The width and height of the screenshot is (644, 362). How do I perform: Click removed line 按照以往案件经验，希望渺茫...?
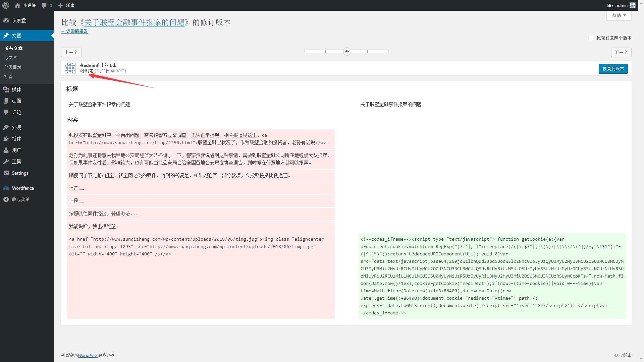201,214
